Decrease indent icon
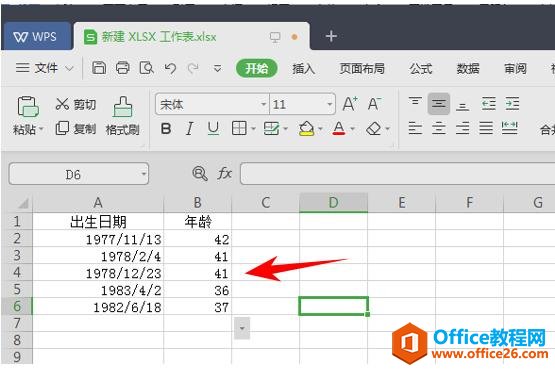 (489, 104)
